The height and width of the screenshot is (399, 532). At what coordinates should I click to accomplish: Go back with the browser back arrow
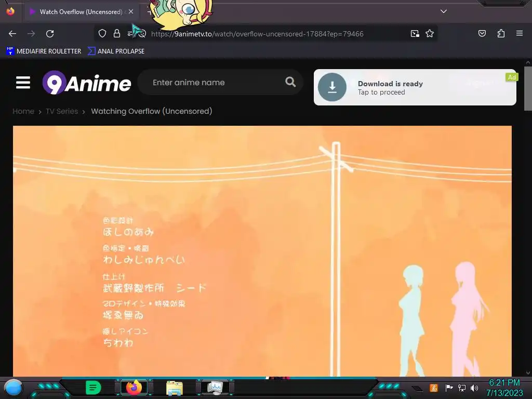point(12,34)
